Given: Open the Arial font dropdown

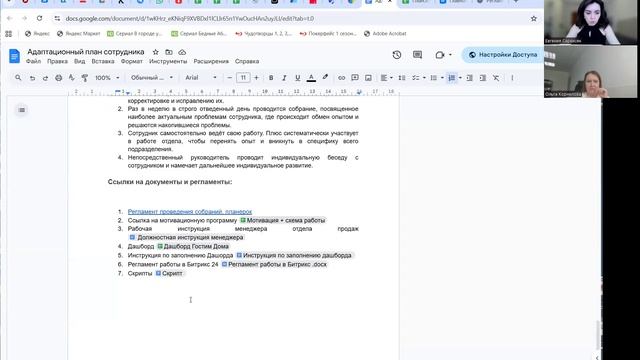Looking at the screenshot, I should (x=201, y=78).
